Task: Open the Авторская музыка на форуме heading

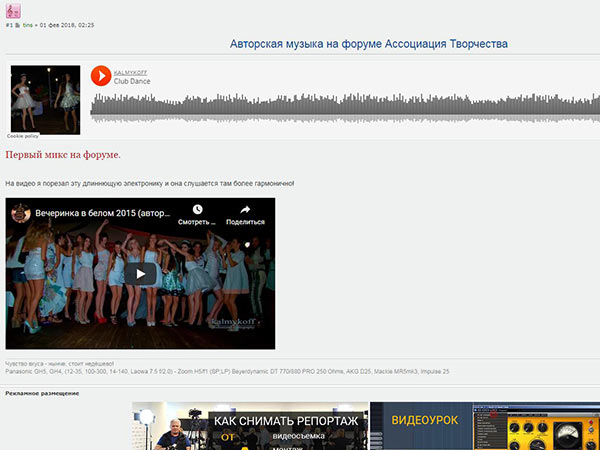Action: [x=369, y=44]
